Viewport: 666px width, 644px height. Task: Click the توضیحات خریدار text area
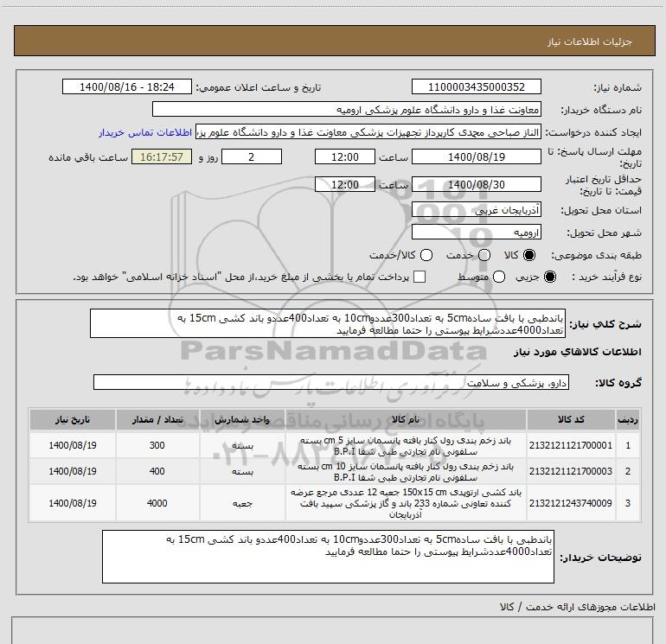328,557
